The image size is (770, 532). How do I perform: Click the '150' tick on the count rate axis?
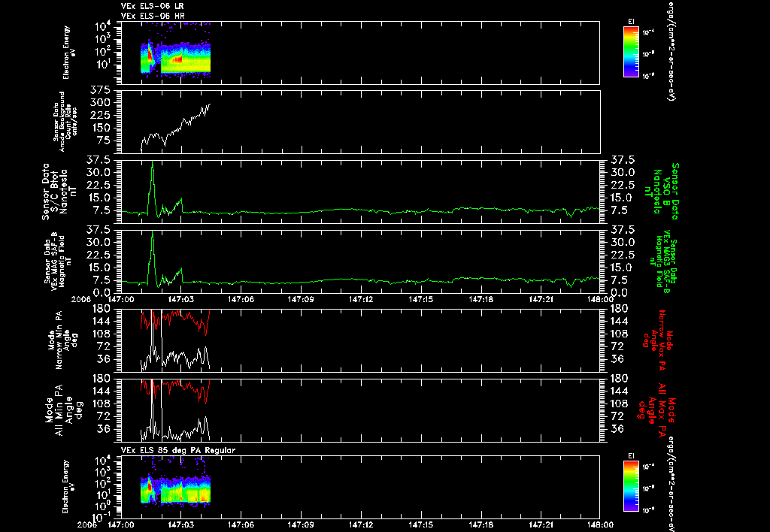(101, 128)
